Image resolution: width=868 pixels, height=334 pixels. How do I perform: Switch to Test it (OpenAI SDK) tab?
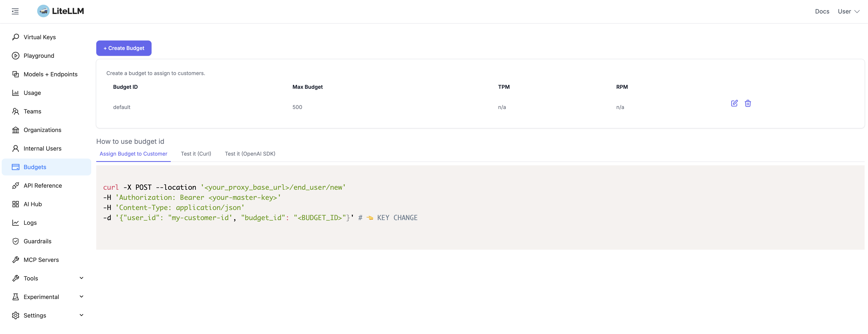[x=250, y=154]
